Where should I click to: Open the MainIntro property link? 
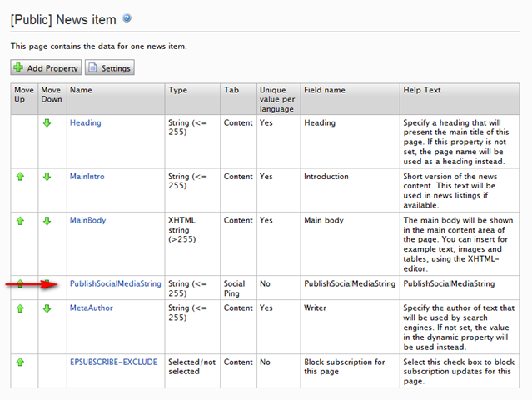point(87,177)
